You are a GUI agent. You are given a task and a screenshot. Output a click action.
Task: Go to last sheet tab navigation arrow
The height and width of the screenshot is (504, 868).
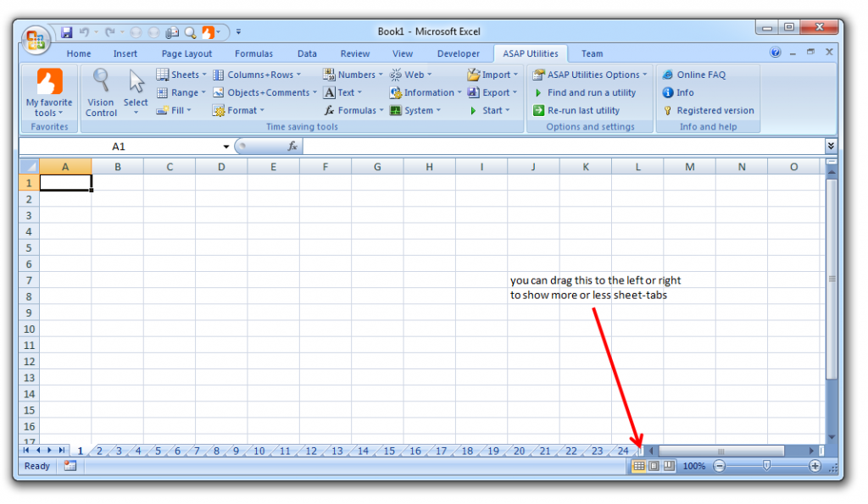pyautogui.click(x=62, y=451)
